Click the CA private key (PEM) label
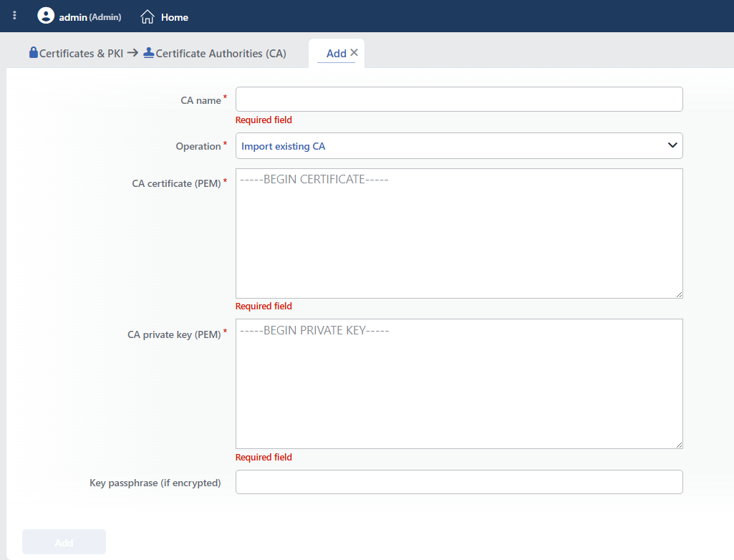Viewport: 734px width, 560px height. tap(174, 335)
